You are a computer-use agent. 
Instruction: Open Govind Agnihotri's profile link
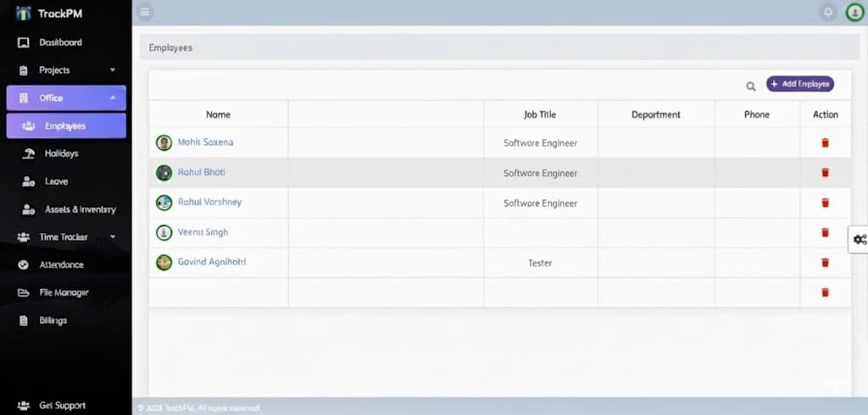[x=211, y=262]
